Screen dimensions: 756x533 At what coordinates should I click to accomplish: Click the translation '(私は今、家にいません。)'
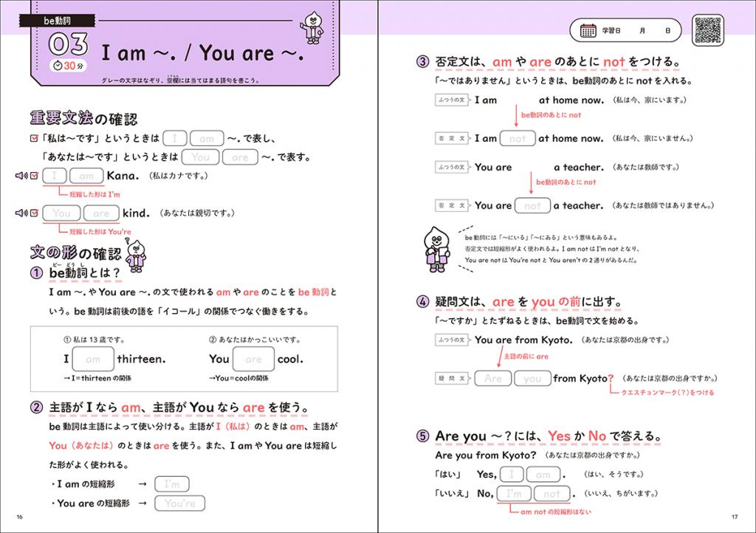coord(653,139)
